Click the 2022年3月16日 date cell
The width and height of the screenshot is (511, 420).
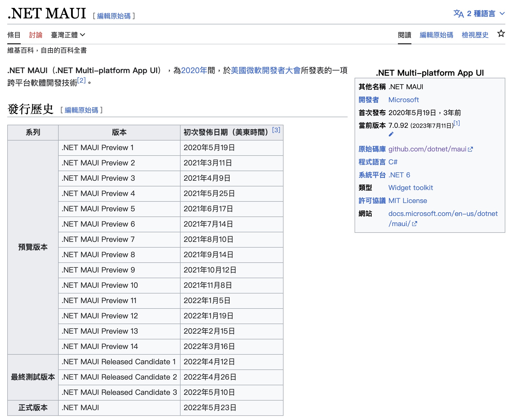click(x=232, y=347)
